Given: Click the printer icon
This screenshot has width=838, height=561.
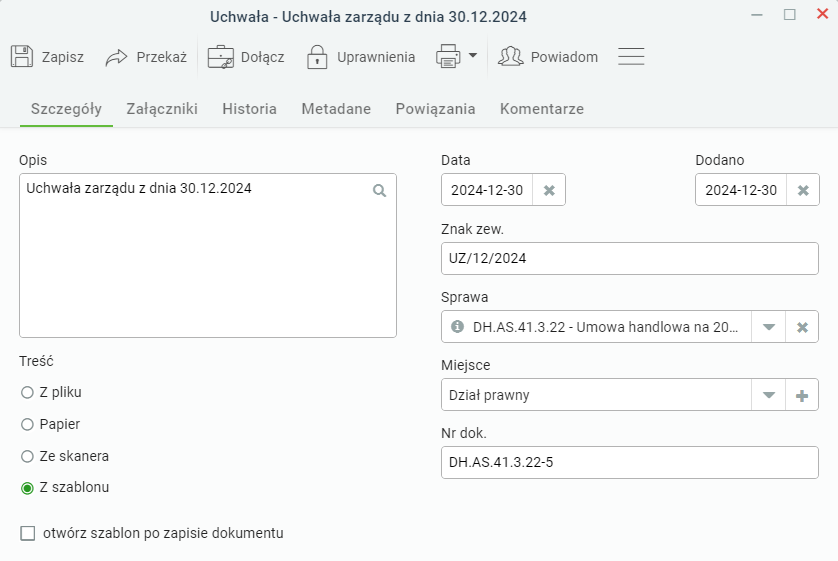Looking at the screenshot, I should point(448,56).
